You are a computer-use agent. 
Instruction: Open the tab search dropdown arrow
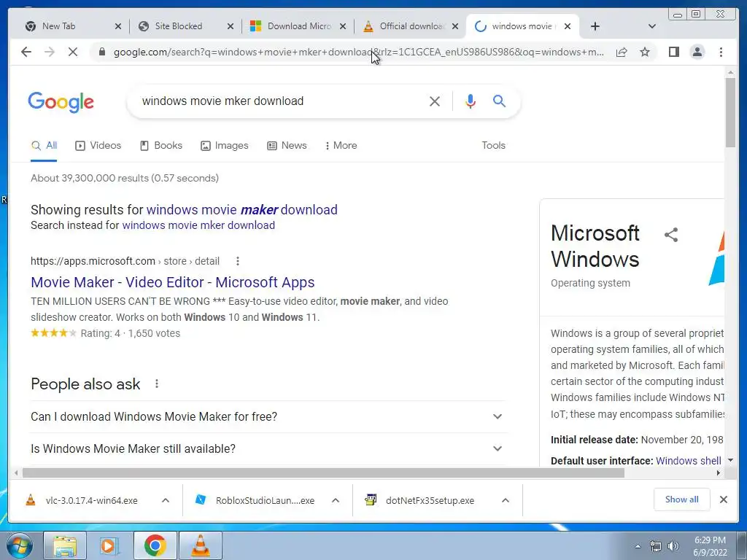(652, 26)
